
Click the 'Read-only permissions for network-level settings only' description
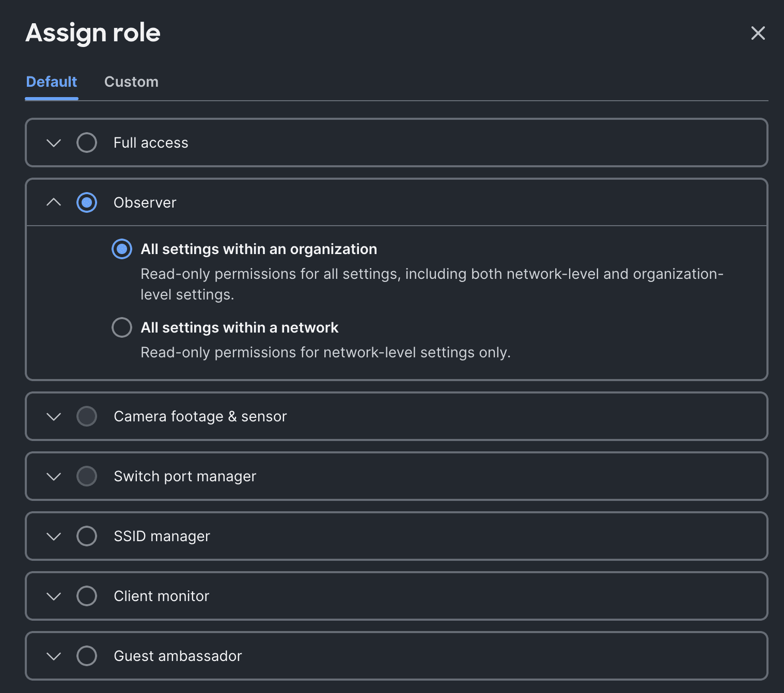click(x=325, y=352)
